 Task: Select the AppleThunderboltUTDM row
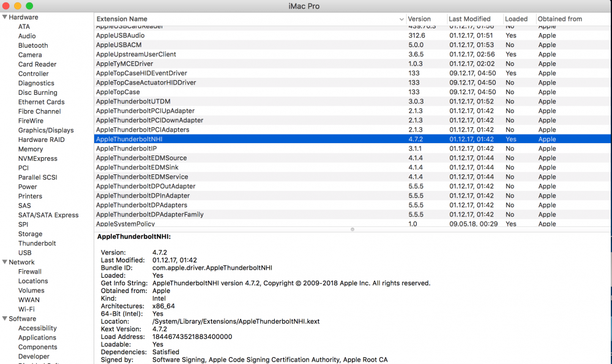pyautogui.click(x=353, y=102)
